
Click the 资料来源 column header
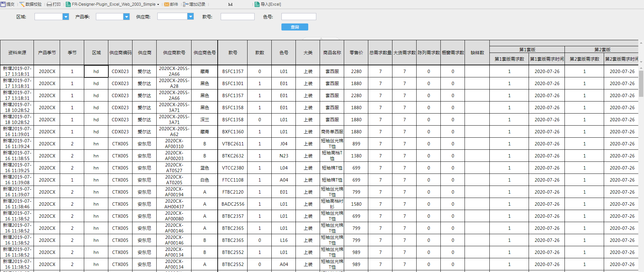[x=17, y=53]
